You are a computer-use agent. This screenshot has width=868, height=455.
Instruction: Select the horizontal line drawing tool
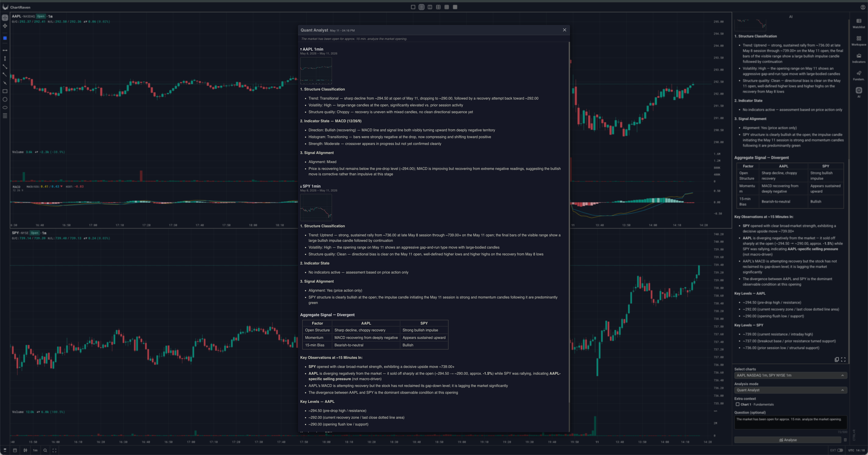[x=5, y=50]
